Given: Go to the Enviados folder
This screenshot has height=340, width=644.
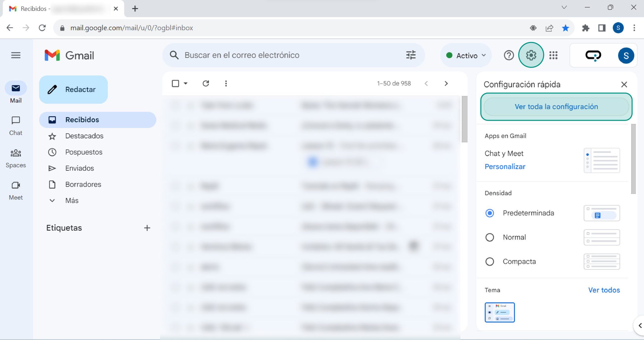Looking at the screenshot, I should coord(79,168).
